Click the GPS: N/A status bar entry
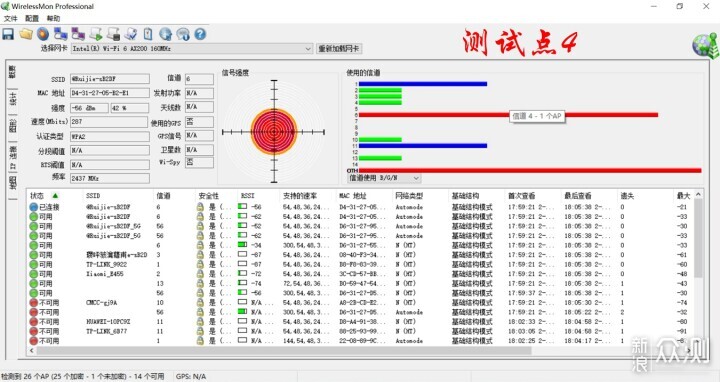720x382 pixels. click(x=191, y=376)
